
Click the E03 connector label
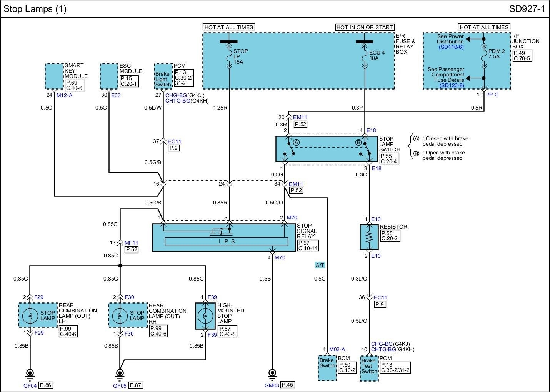click(x=116, y=95)
